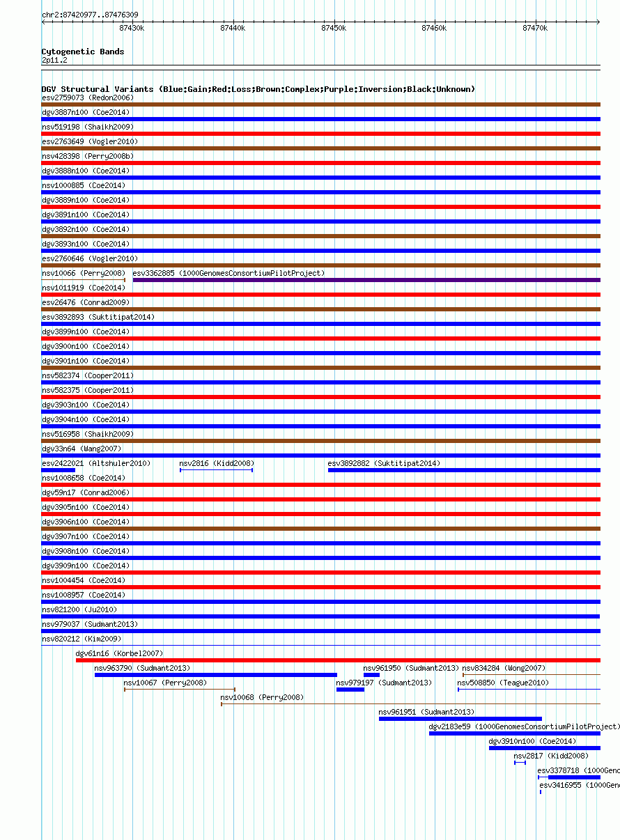
Task: Click nsv582375 (Cooper2011) label
Action: coord(88,390)
